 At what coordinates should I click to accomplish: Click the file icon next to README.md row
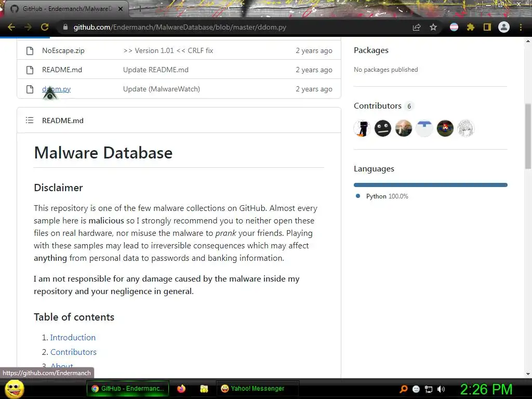30,70
